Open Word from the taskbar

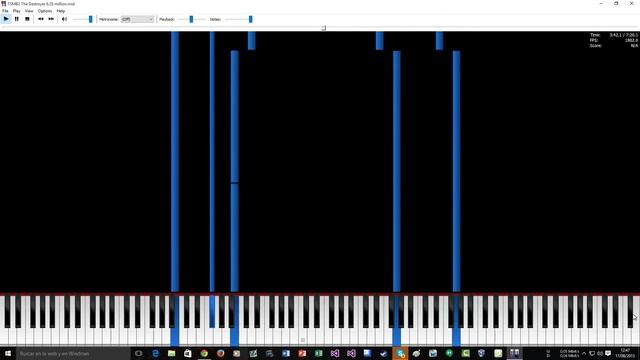click(x=286, y=353)
